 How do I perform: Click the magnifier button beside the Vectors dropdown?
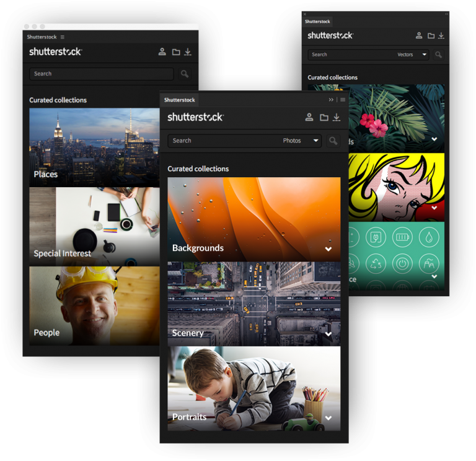(x=439, y=55)
